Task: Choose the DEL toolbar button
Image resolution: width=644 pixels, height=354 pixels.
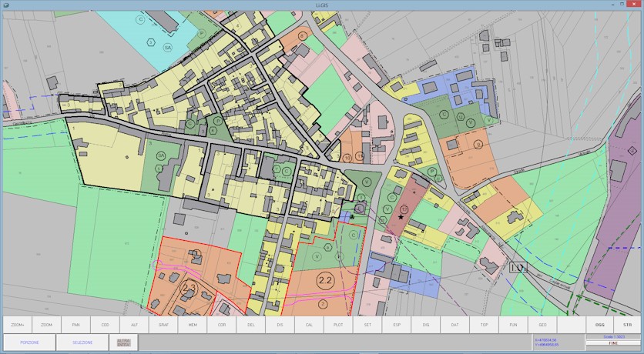Action: (x=251, y=325)
